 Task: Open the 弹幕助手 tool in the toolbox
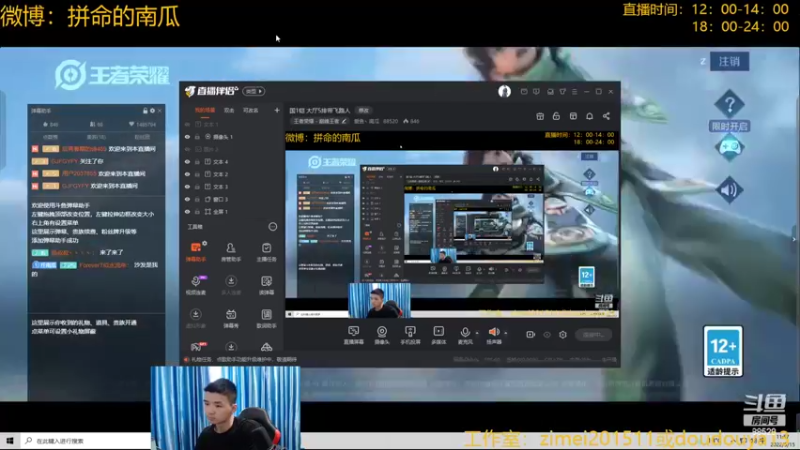195,252
